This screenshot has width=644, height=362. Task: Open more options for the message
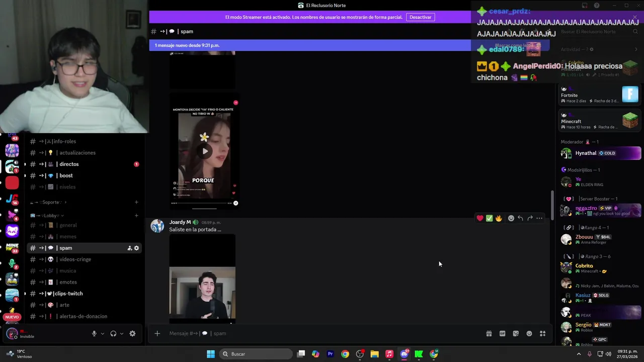[539, 218]
